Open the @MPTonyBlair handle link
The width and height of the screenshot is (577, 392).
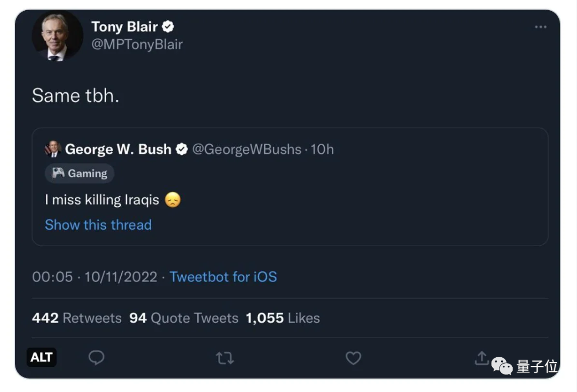point(137,44)
